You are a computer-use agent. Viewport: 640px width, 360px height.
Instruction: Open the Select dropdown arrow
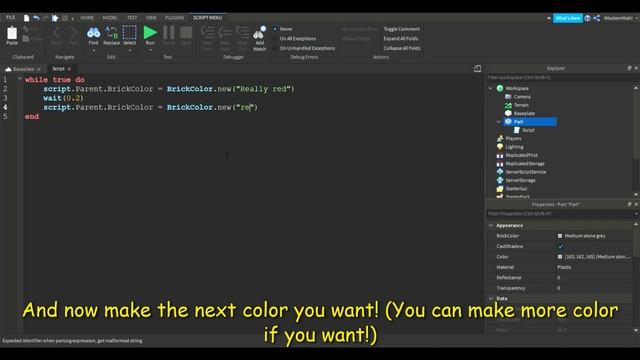tap(129, 50)
